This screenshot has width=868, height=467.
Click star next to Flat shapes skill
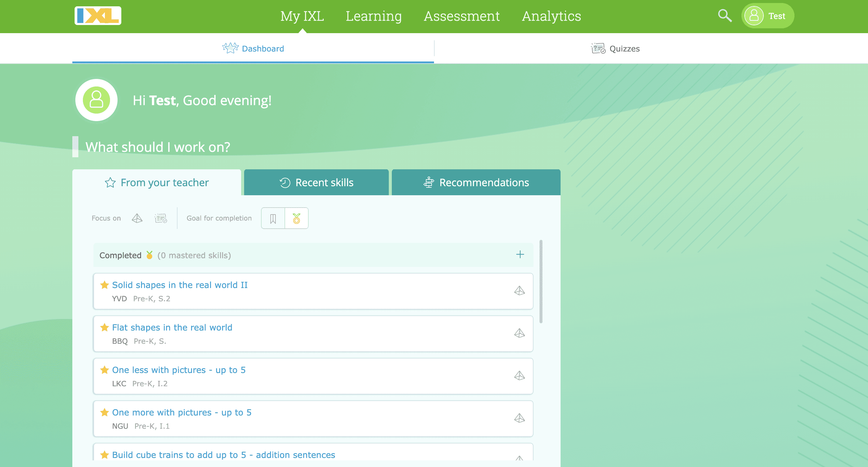[105, 328]
